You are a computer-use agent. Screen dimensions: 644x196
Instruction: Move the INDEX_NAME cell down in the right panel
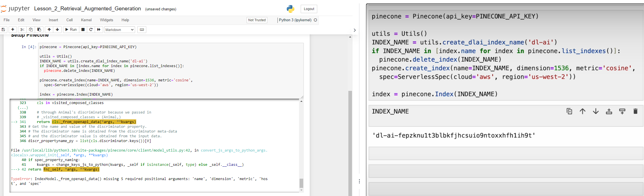point(596,111)
